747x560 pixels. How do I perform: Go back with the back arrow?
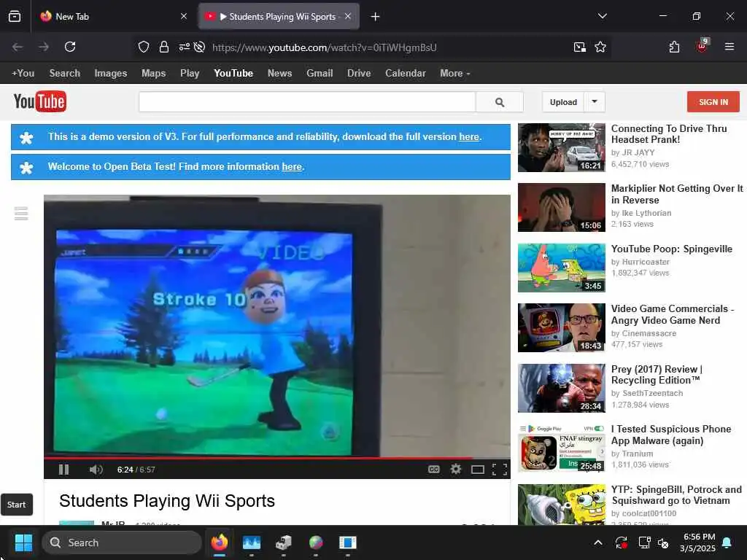(18, 47)
